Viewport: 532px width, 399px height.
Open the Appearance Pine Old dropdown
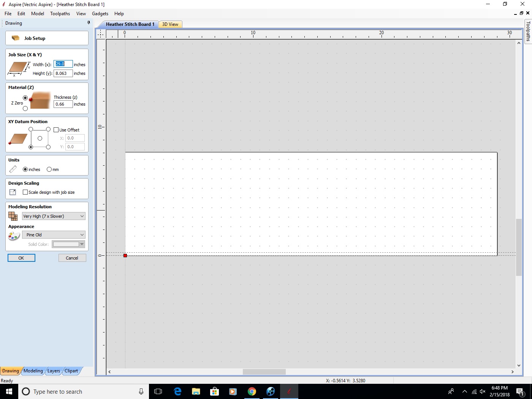click(54, 235)
